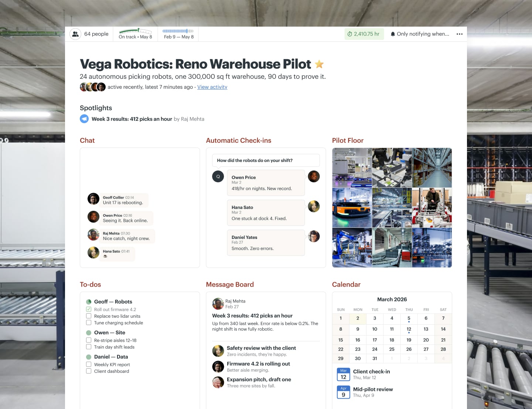Uncheck Roll out firmware 4.2 to-do
The height and width of the screenshot is (409, 532).
pos(89,309)
